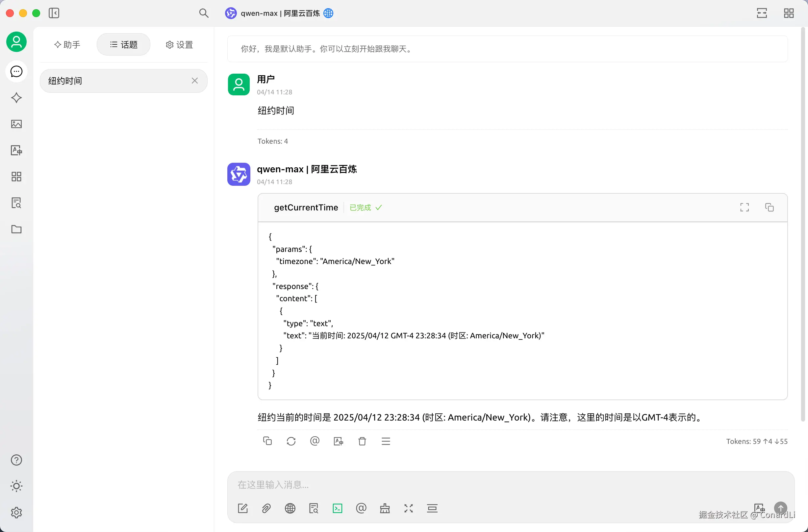This screenshot has width=808, height=532.
Task: Regenerate the qwen-max response
Action: (x=291, y=441)
